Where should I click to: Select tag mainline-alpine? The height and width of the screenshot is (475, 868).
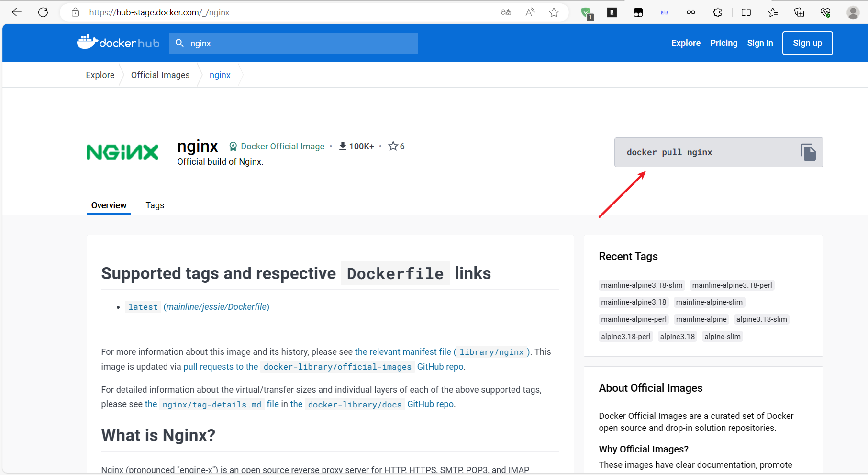[x=701, y=319]
